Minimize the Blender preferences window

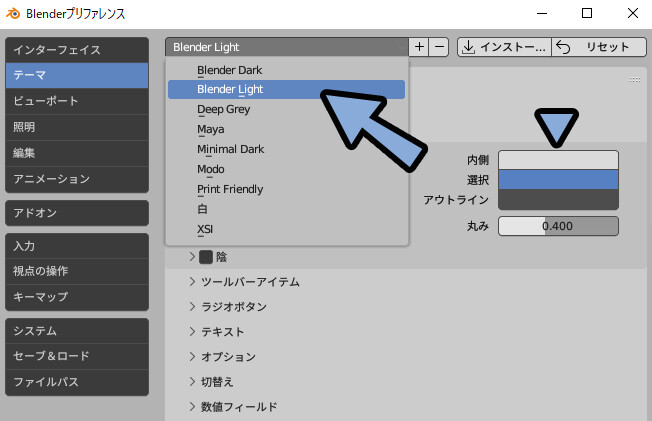(542, 13)
